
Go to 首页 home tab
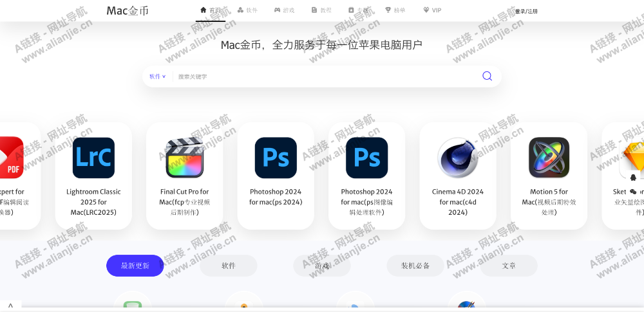point(211,10)
